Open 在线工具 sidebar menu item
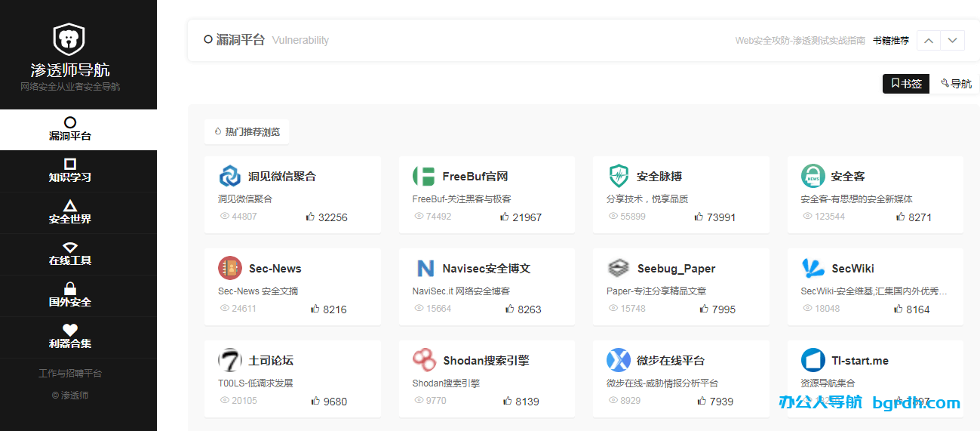Screen dimensions: 980x431 pyautogui.click(x=70, y=254)
